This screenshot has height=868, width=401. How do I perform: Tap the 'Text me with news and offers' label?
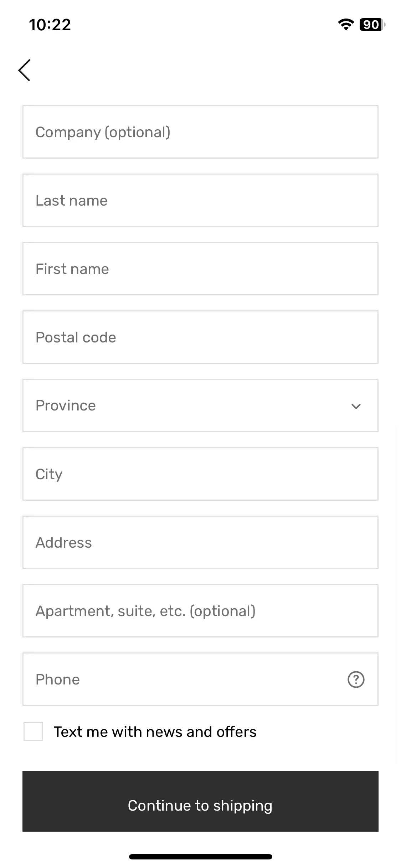point(155,732)
